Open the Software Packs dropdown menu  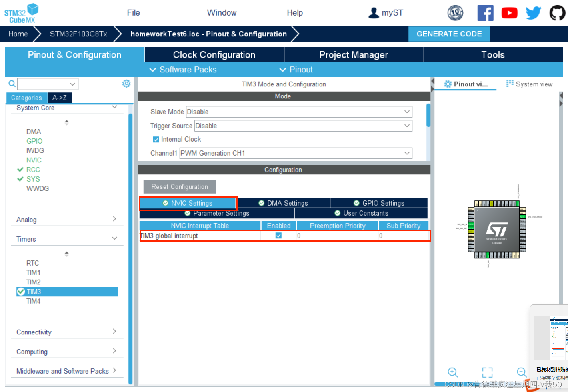tap(183, 70)
